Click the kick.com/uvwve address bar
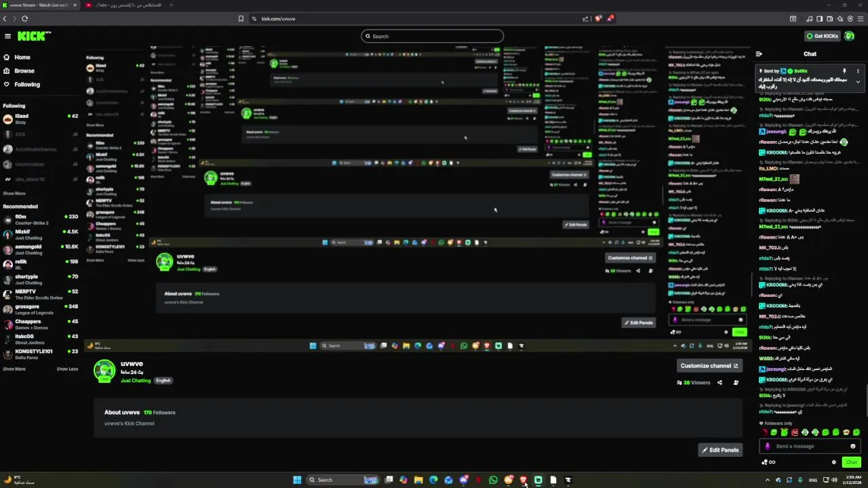The image size is (868, 488). [x=414, y=19]
